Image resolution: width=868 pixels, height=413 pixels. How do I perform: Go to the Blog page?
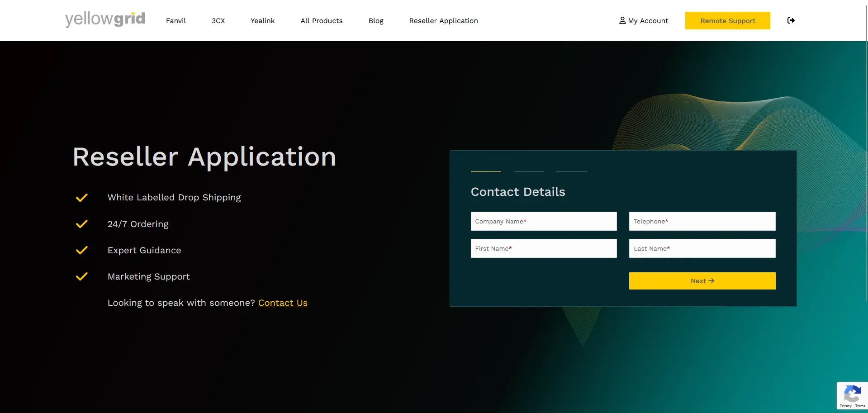point(376,21)
